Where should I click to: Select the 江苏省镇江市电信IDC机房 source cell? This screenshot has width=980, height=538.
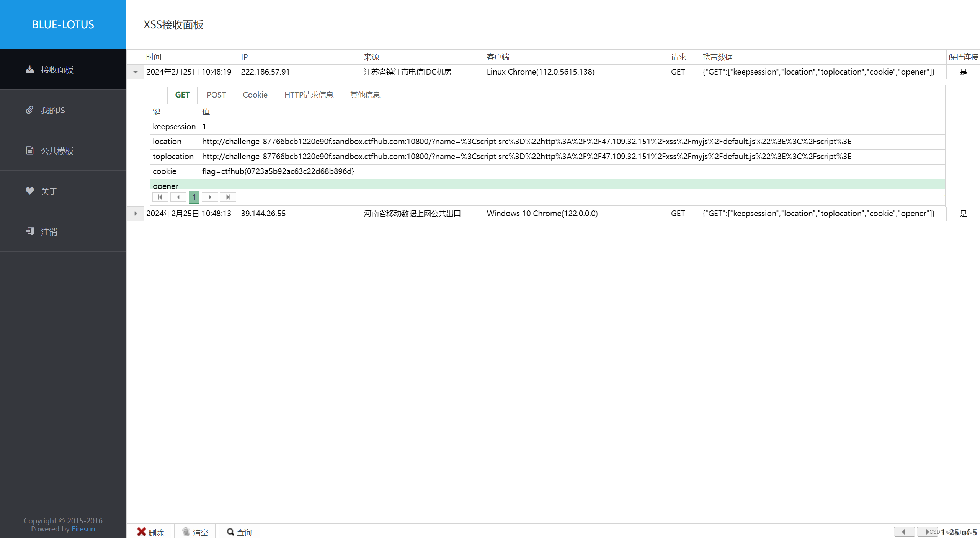tap(423, 72)
